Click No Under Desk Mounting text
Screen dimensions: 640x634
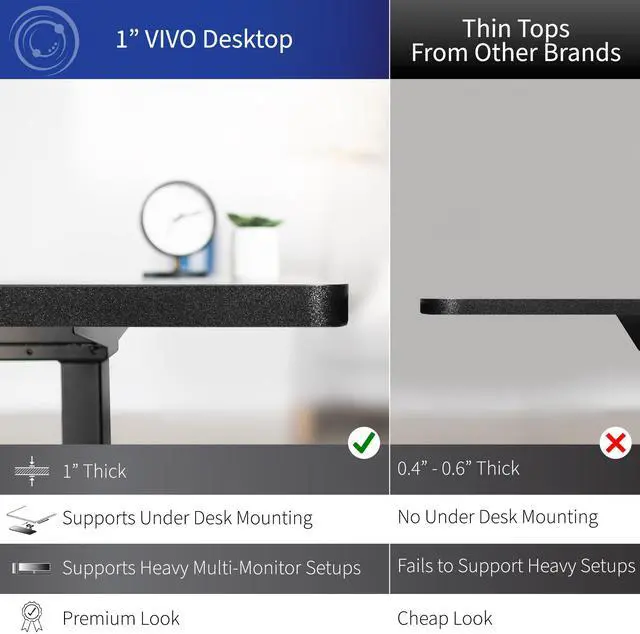coord(498,517)
